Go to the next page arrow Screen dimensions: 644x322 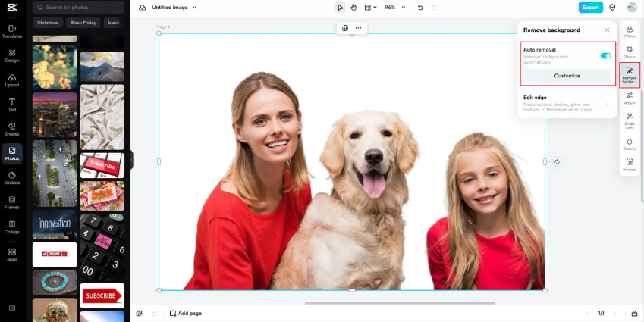click(615, 314)
